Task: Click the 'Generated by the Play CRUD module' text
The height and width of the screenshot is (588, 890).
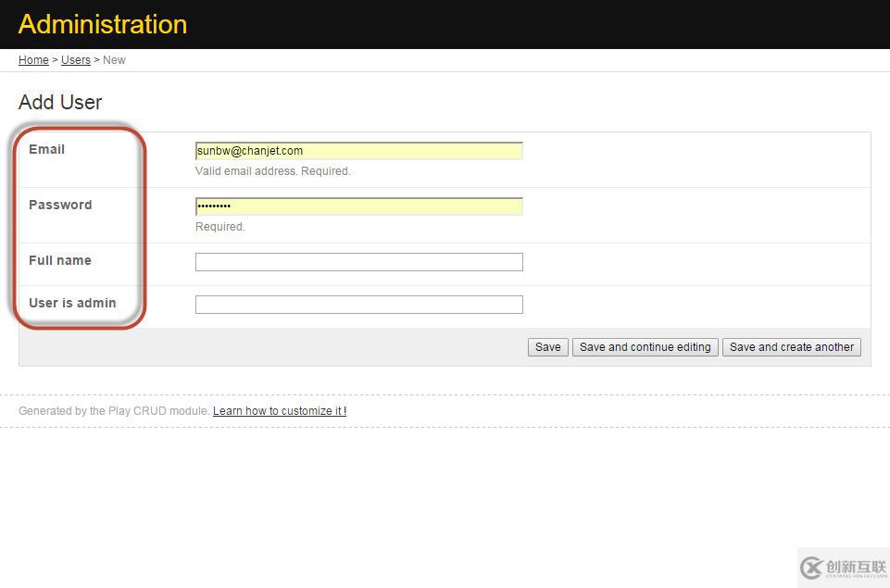Action: (x=114, y=411)
